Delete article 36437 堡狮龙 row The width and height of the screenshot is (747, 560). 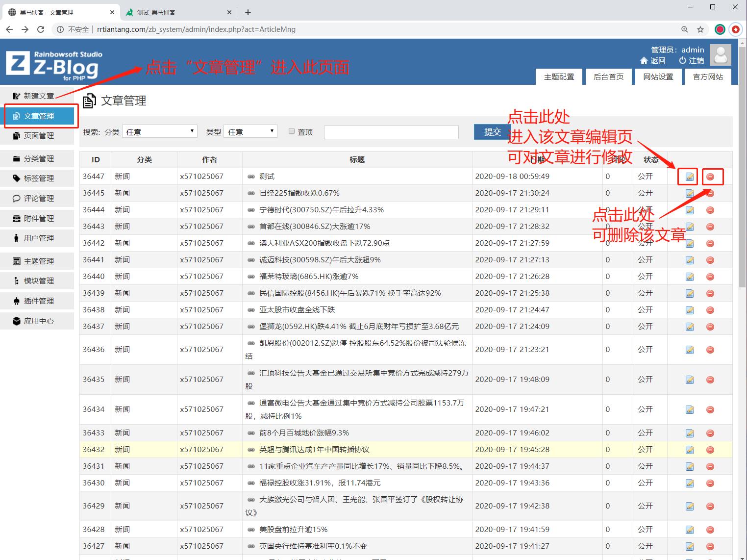point(710,327)
